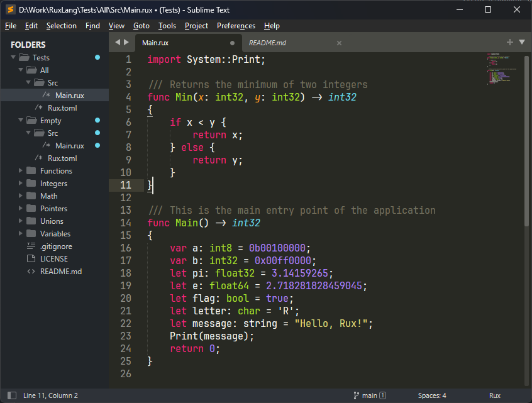Open the tab list dropdown arrow

click(x=522, y=42)
